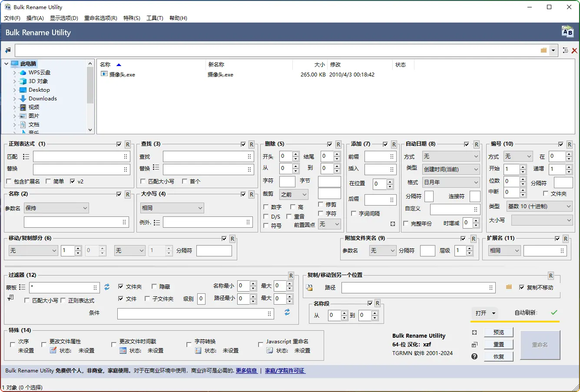Click the 更改文件属性 status icon
The image size is (580, 392).
coord(53,350)
